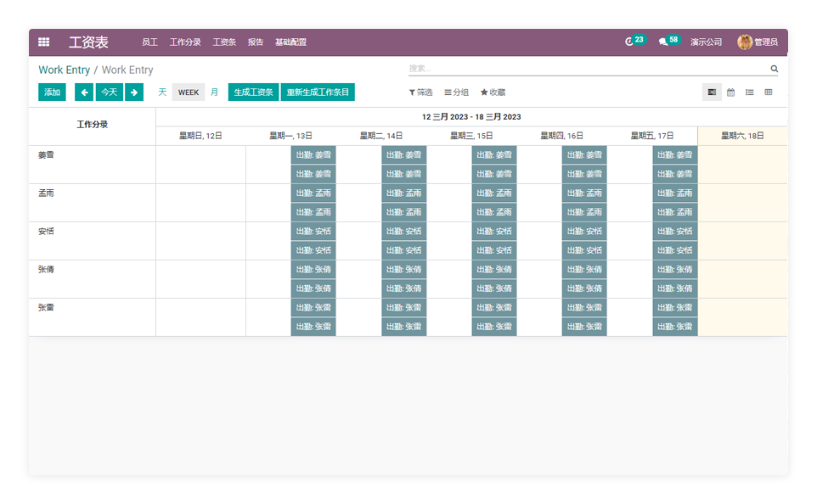Switch scale to 月 (month)
Viewport: 817px width, 504px height.
pyautogui.click(x=214, y=92)
